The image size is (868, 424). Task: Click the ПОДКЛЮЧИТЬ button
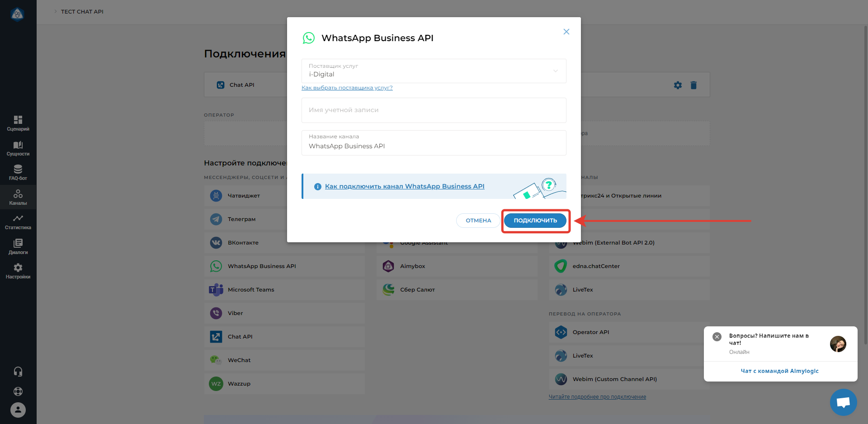pos(535,221)
